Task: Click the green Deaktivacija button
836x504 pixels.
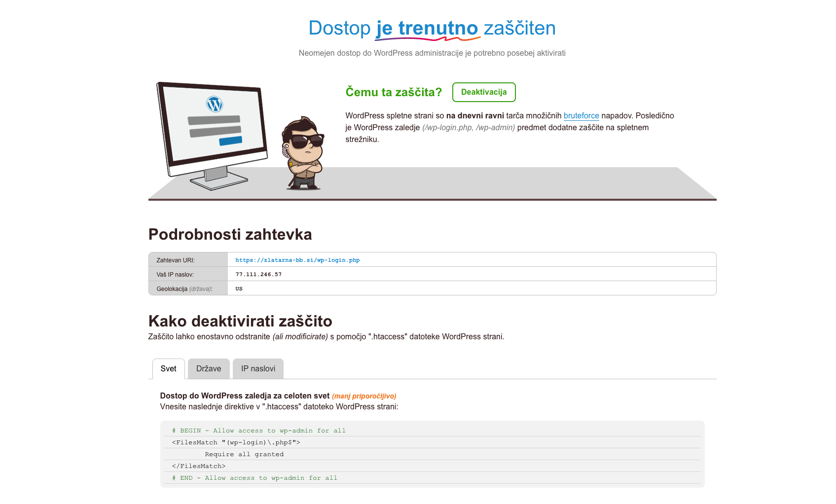Action: pyautogui.click(x=484, y=92)
